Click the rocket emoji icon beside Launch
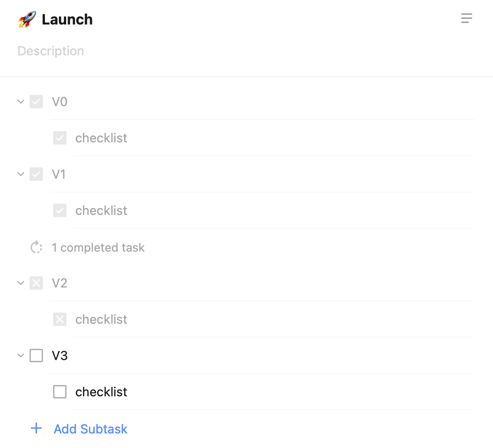Image resolution: width=493 pixels, height=448 pixels. [x=27, y=19]
